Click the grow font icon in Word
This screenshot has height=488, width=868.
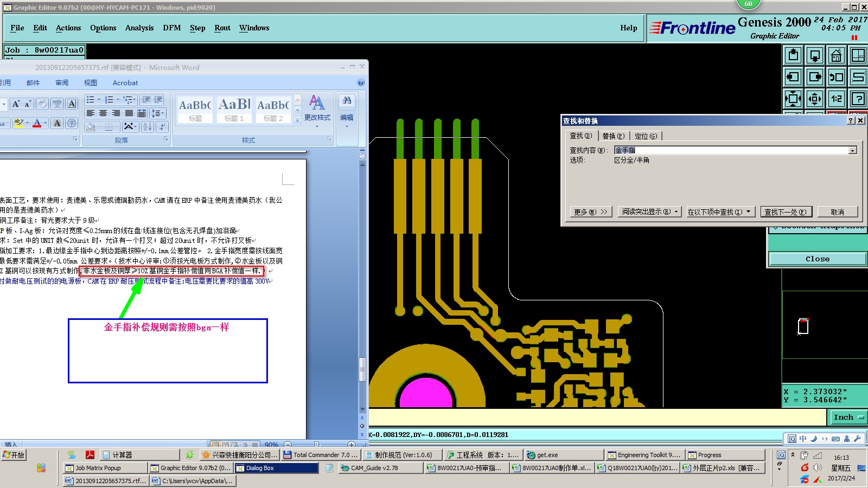point(16,104)
